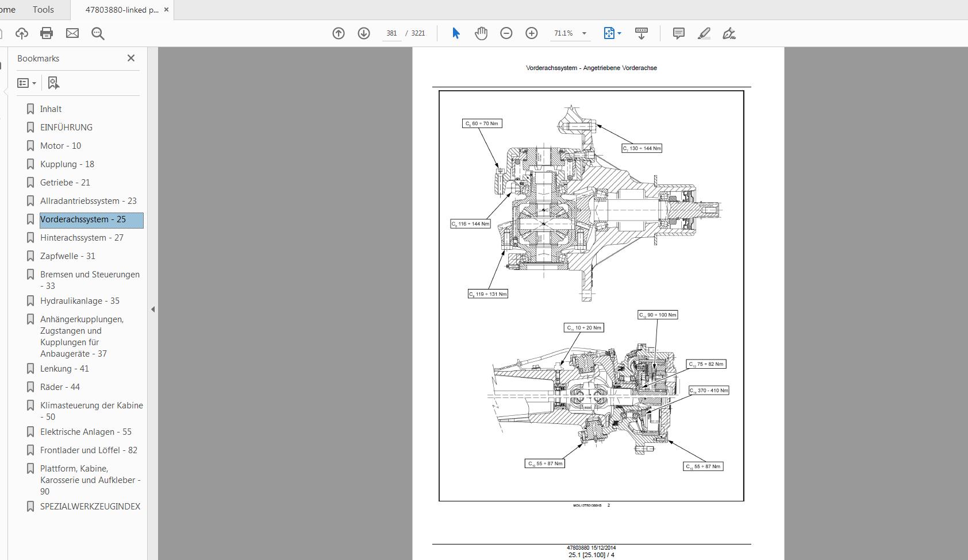The image size is (968, 560).
Task: Select the hand pan tool
Action: click(x=481, y=33)
